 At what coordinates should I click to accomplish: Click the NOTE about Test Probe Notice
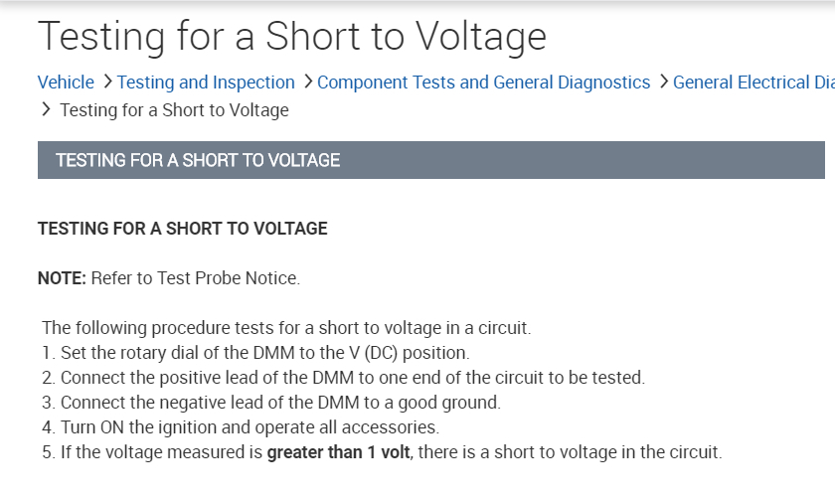pos(169,278)
